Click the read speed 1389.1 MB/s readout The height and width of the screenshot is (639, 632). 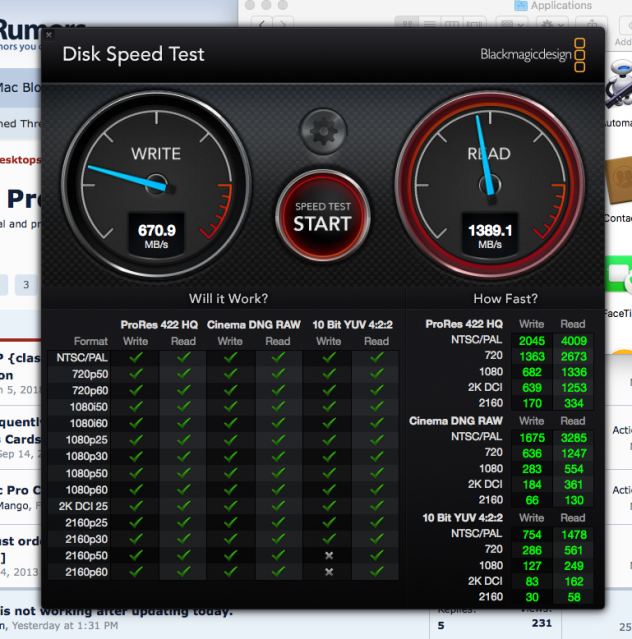(490, 236)
